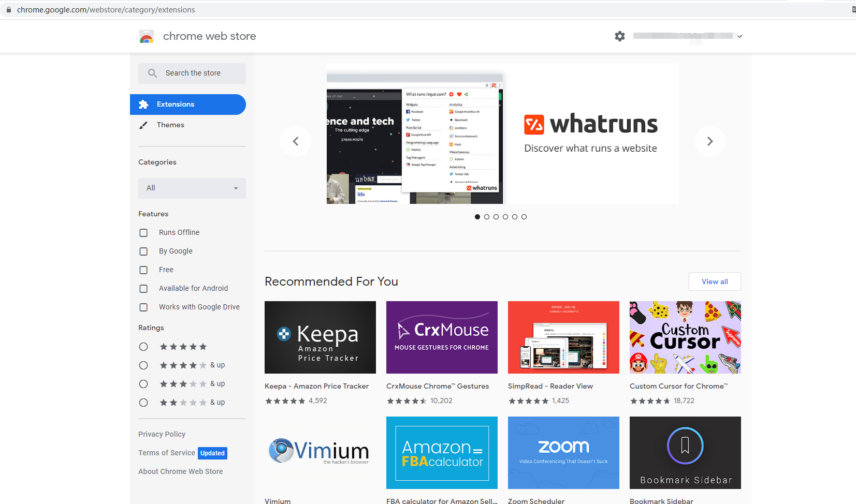Screen dimensions: 856x504
Task: Click the lock icon in address bar
Action: point(9,10)
